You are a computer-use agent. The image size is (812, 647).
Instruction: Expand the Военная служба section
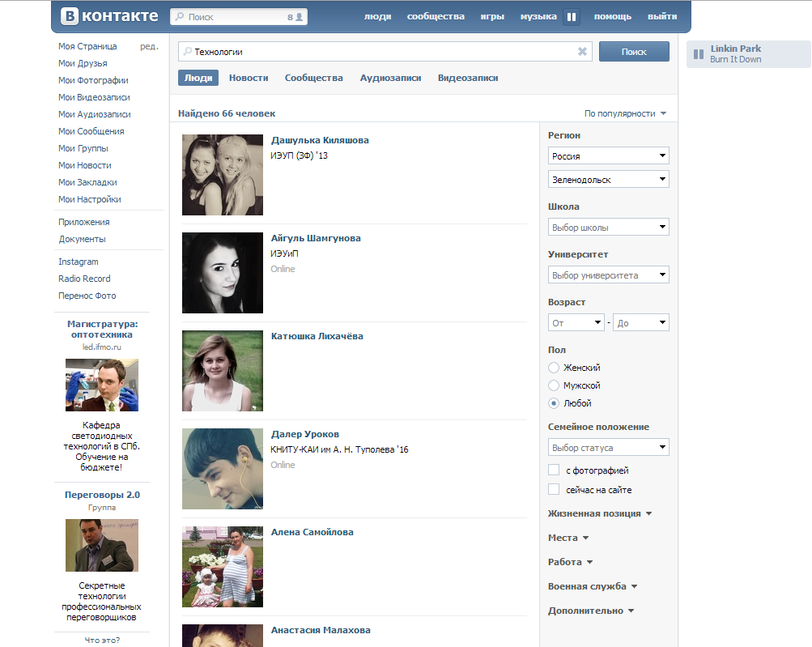click(593, 586)
